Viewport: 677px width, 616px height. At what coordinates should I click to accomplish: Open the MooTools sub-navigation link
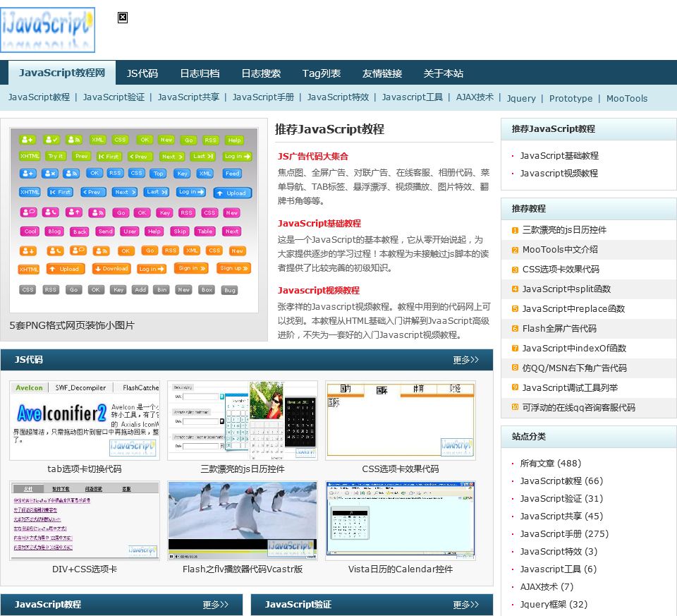pyautogui.click(x=626, y=99)
